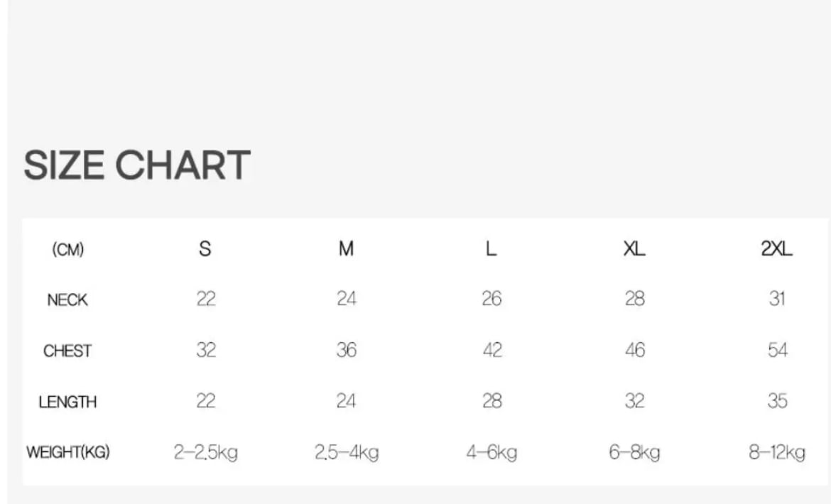The image size is (831, 504).
Task: Select the M size column header
Action: click(x=346, y=249)
